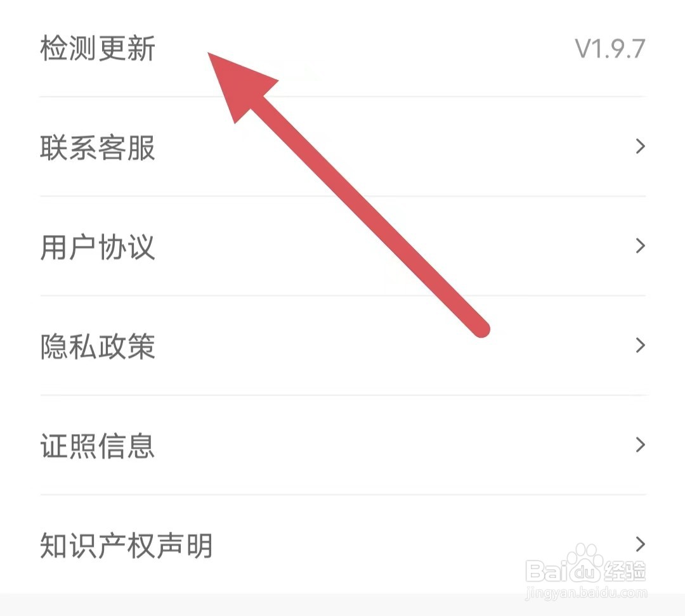Screen dimensions: 685x616
Task: Click the V1.9.7 version number
Action: point(610,48)
